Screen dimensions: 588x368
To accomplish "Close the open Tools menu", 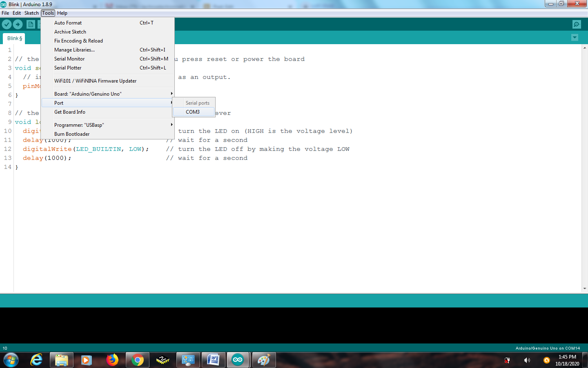I will click(48, 13).
